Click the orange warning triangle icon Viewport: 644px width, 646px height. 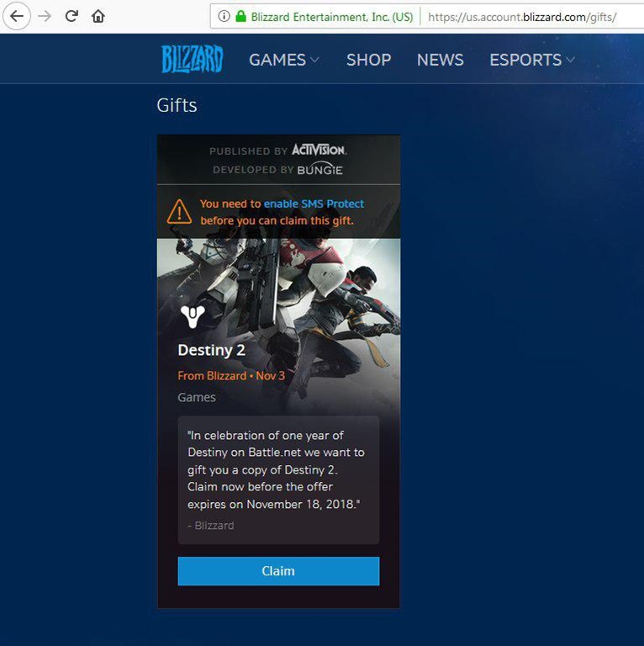[179, 212]
